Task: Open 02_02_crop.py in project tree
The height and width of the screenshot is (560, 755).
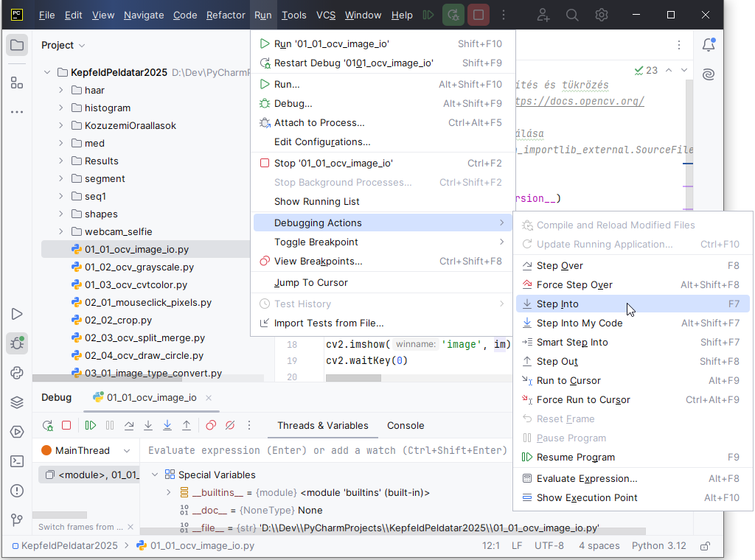Action: pyautogui.click(x=119, y=320)
